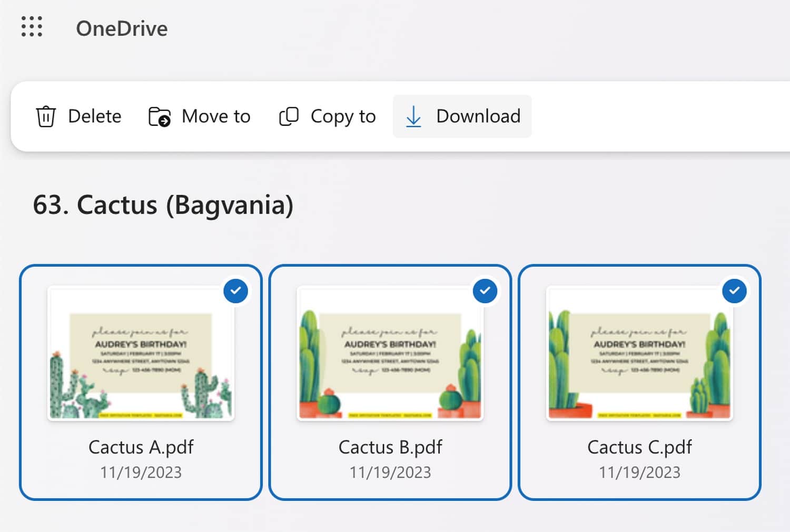Screen dimensions: 790x532
Task: Click the Cactus C.pdf file name
Action: pos(639,447)
